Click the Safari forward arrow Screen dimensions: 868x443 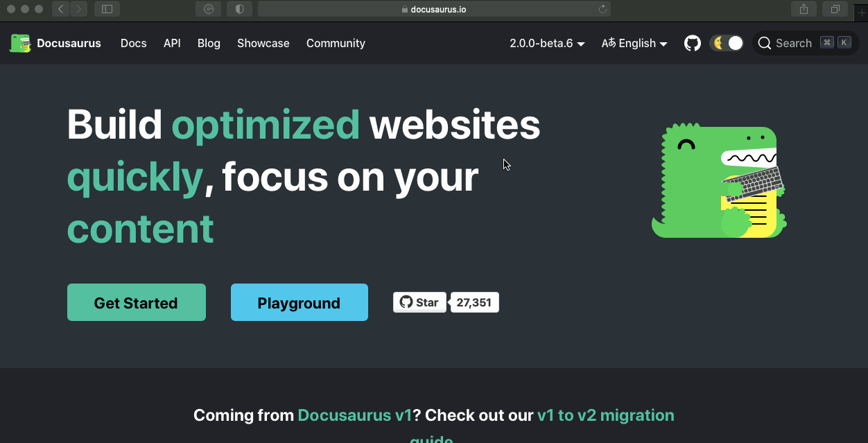point(78,9)
